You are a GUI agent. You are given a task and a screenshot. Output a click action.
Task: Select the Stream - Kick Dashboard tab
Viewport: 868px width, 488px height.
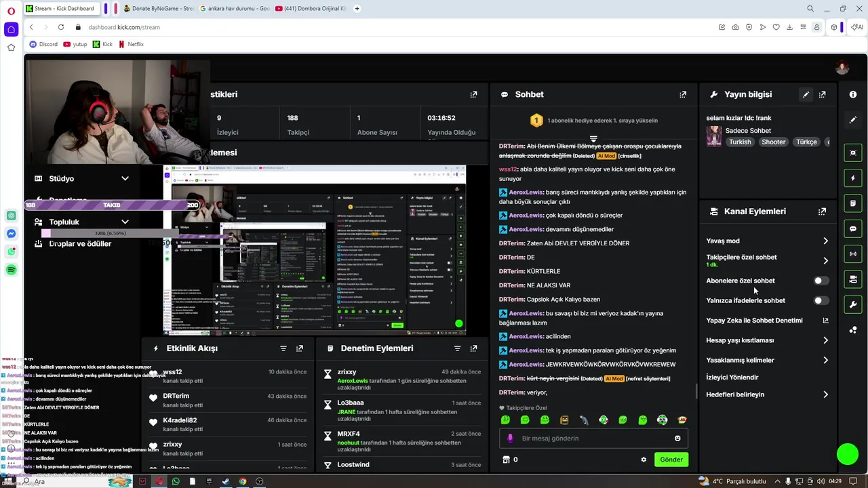click(x=62, y=9)
